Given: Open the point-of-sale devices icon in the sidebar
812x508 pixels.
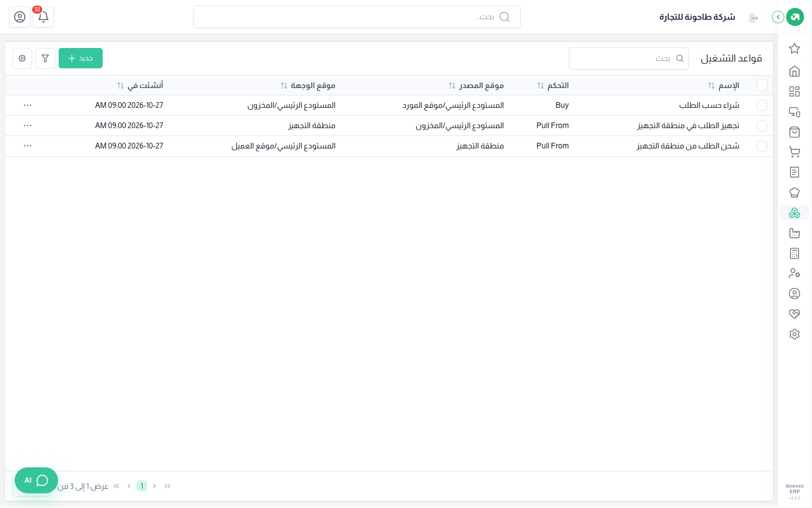Looking at the screenshot, I should point(795,112).
